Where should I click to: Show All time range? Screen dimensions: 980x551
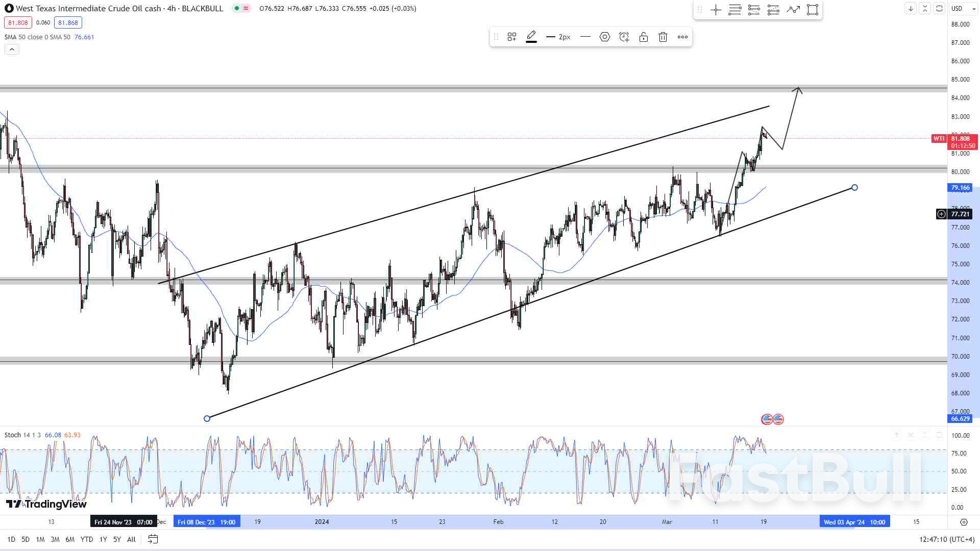[x=131, y=539]
